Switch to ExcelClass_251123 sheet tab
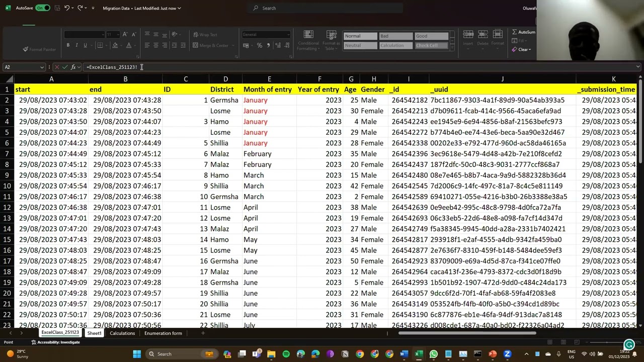This screenshot has width=644, height=362. pos(60,333)
